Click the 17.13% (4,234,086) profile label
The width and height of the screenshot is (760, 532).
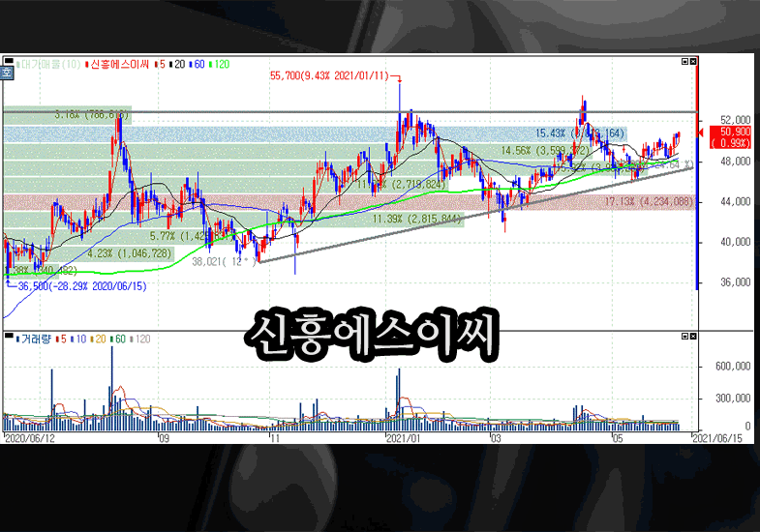(650, 201)
